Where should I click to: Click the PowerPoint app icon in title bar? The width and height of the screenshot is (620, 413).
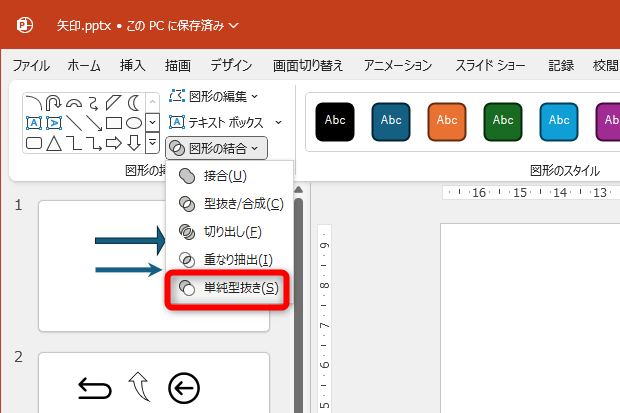pos(25,25)
